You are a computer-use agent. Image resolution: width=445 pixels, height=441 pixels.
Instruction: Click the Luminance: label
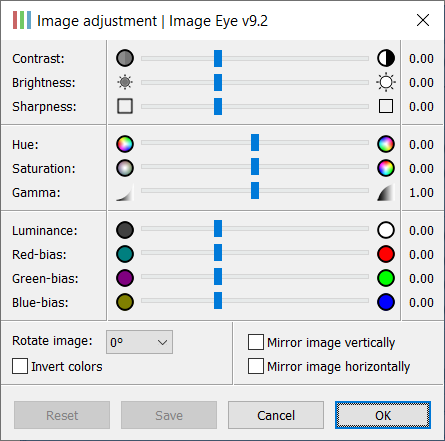pos(45,230)
